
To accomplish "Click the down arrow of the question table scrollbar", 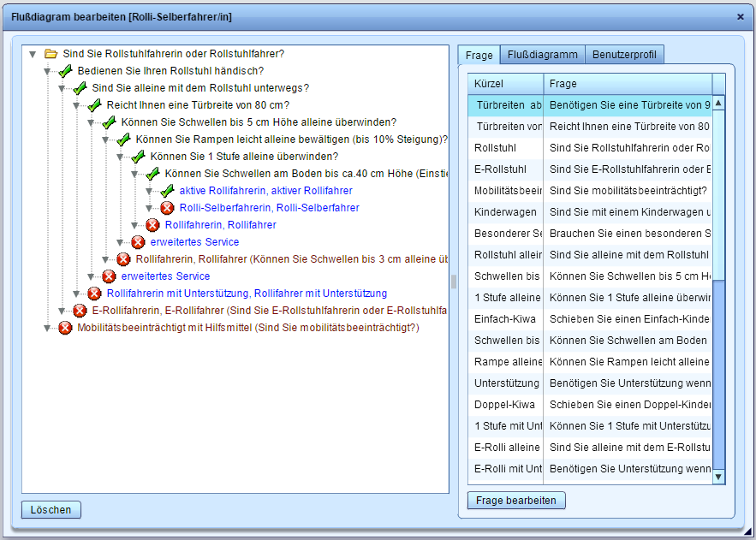I will (719, 477).
